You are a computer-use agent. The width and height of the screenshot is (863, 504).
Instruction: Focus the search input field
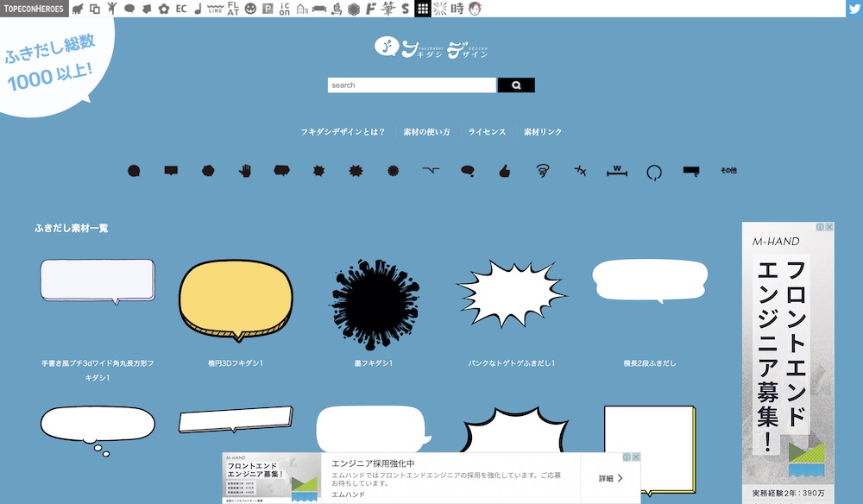pyautogui.click(x=412, y=85)
